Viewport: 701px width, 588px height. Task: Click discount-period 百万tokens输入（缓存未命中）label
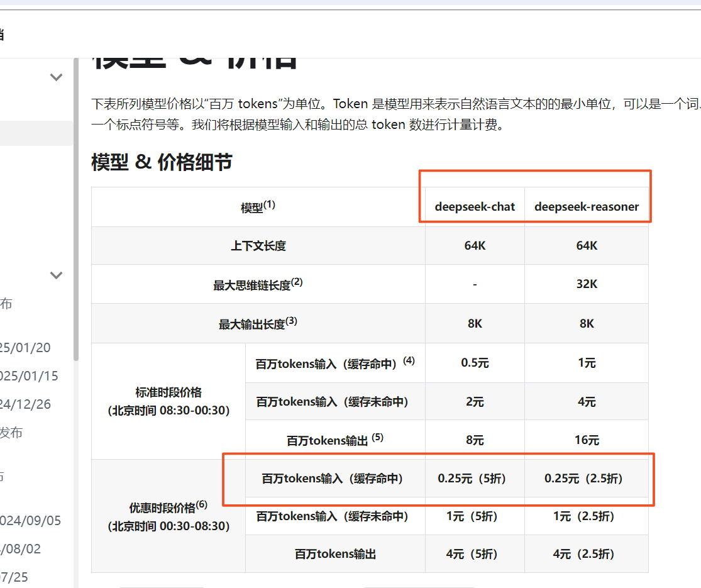pos(335,516)
